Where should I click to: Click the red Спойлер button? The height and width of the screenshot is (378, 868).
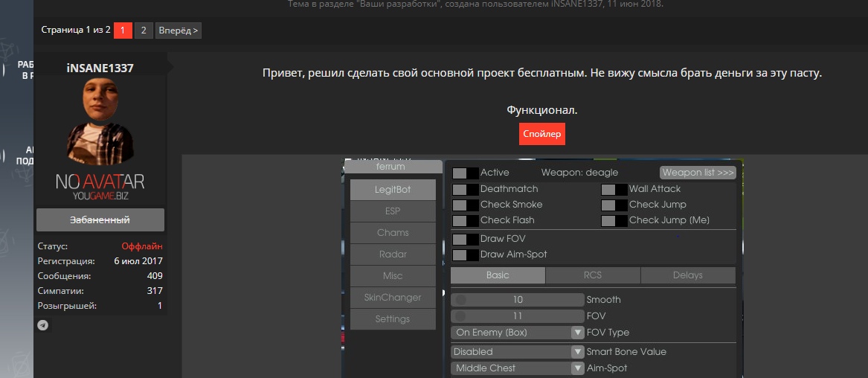(x=542, y=134)
